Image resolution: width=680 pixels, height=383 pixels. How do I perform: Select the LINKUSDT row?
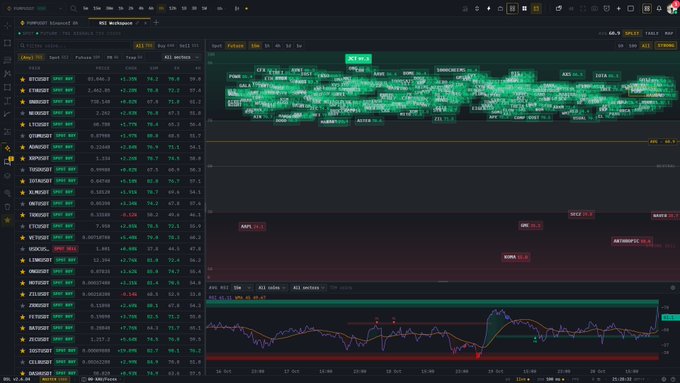pos(110,260)
